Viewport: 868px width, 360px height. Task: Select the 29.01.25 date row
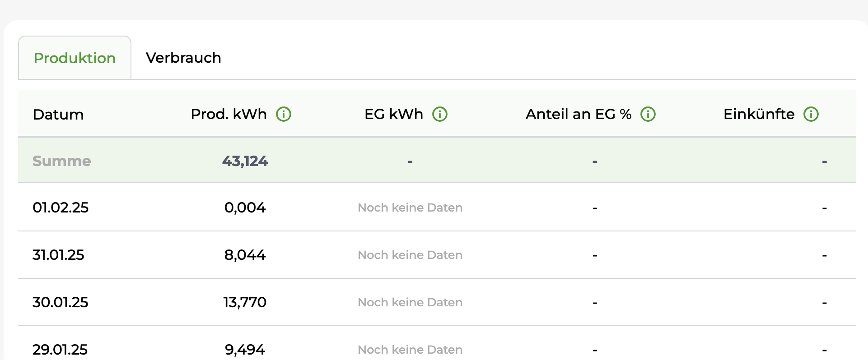(x=60, y=349)
